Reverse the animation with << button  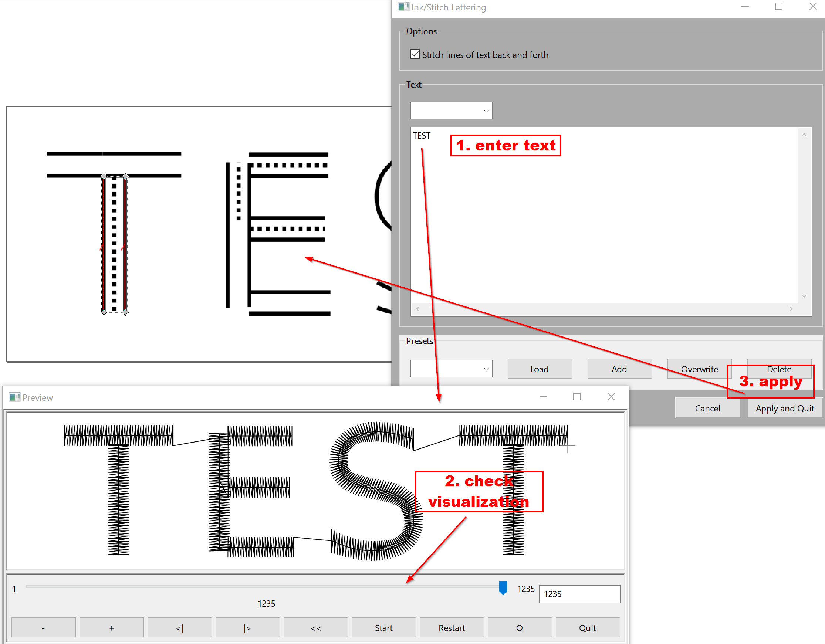tap(315, 628)
